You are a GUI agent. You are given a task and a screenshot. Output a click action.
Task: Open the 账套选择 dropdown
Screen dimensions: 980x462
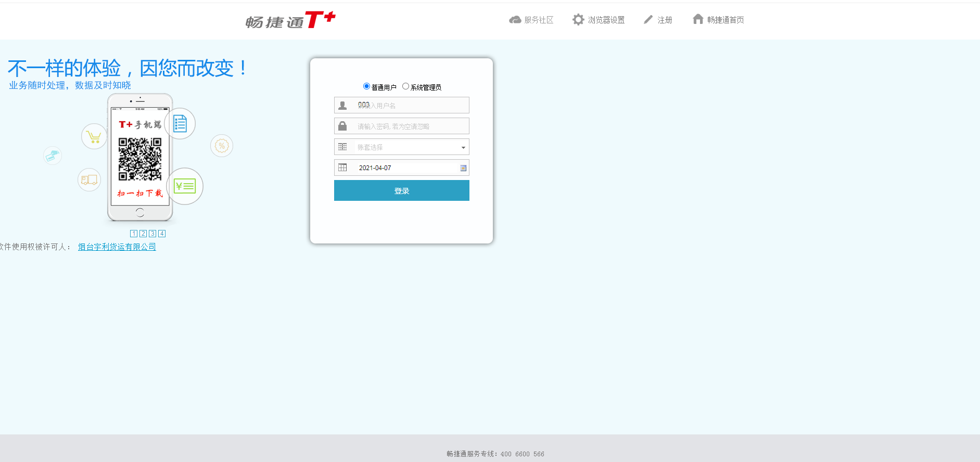click(402, 147)
